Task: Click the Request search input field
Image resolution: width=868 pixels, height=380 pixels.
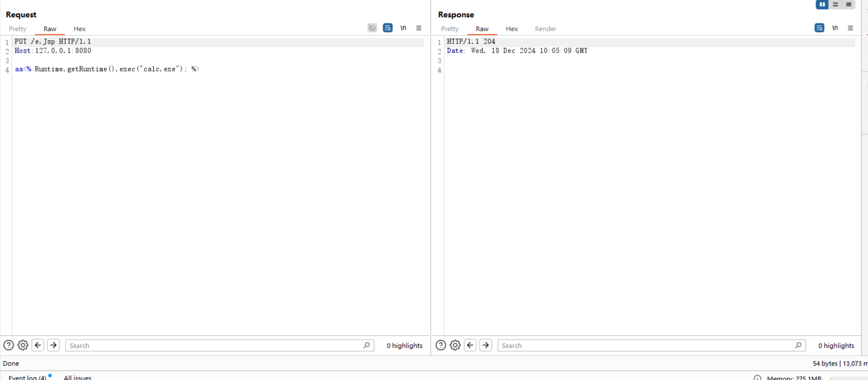Action: [220, 346]
